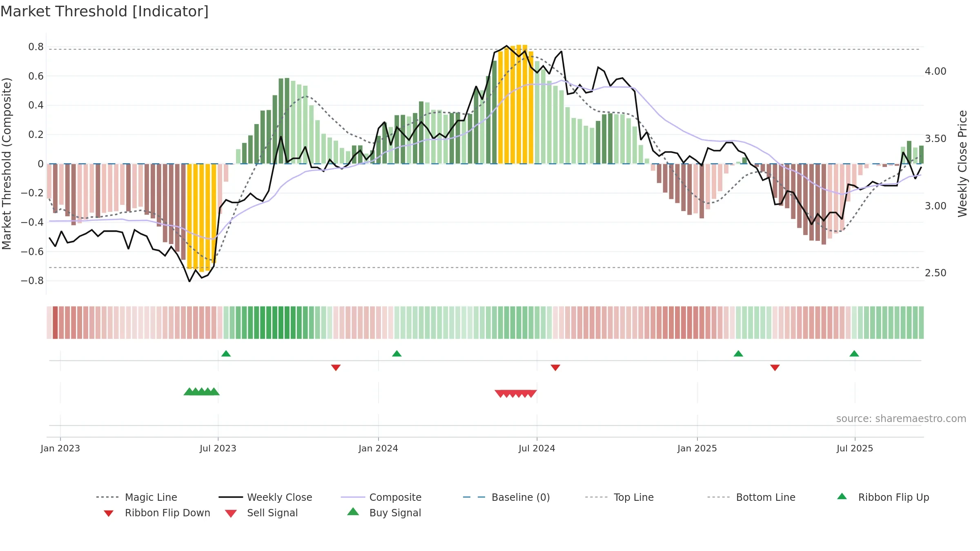Click the Market Threshold (Composite) axis title
This screenshot has height=551, width=980.
tap(7, 164)
